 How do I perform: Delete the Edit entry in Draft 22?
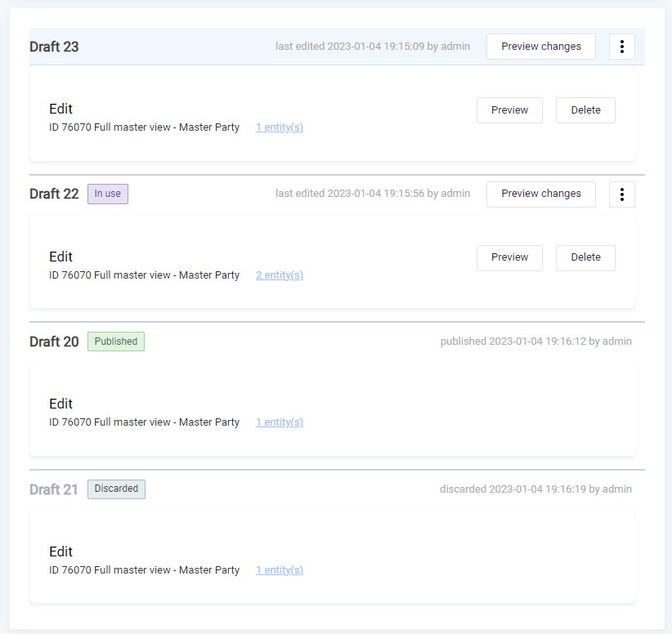585,257
